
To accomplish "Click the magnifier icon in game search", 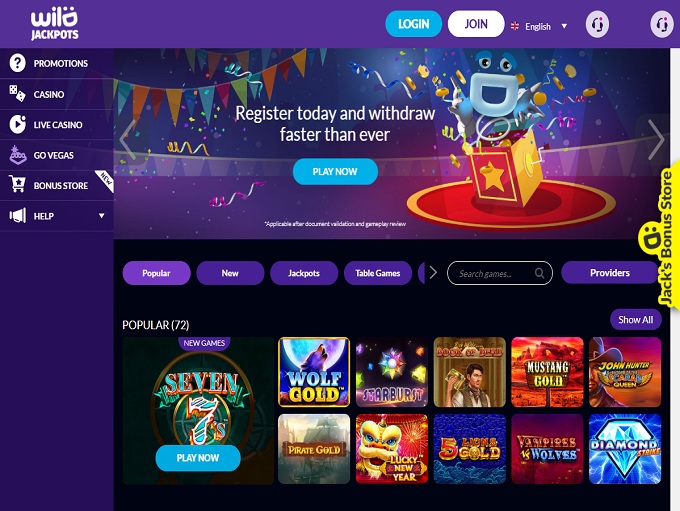I will point(539,273).
